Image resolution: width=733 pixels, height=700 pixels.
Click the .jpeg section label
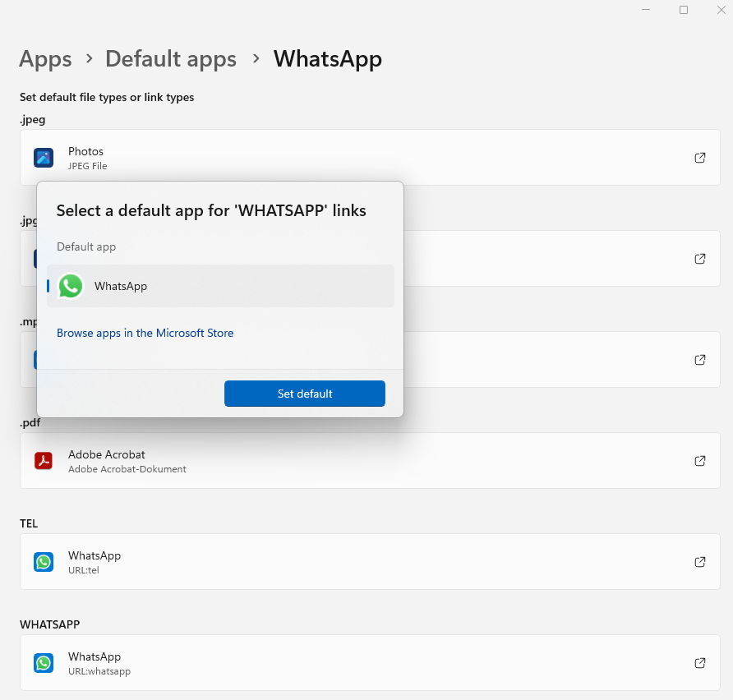[x=33, y=120]
